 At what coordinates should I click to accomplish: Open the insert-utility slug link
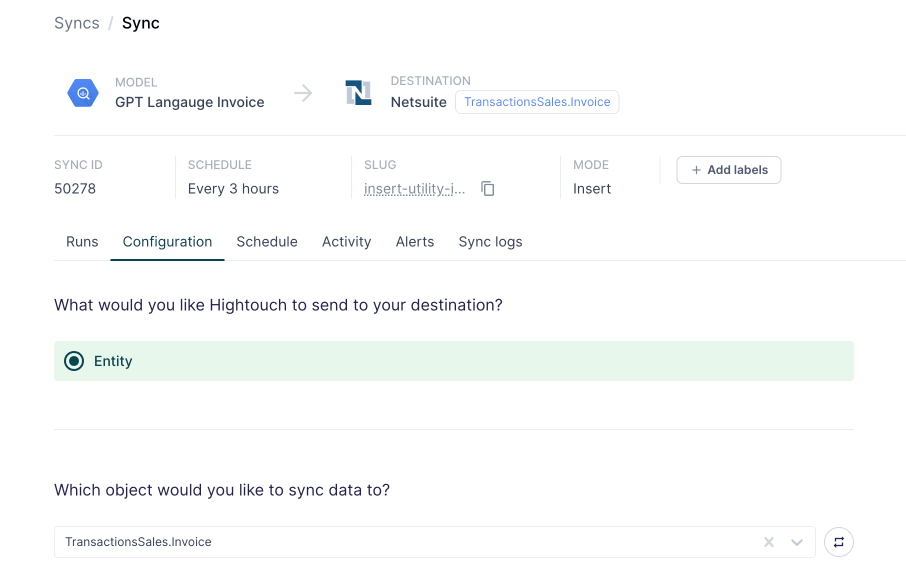tap(414, 189)
